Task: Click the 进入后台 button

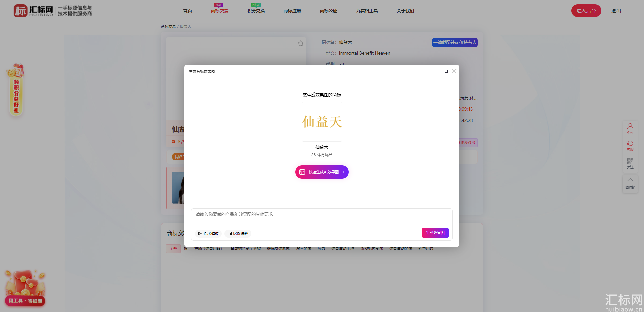Action: coord(586,11)
